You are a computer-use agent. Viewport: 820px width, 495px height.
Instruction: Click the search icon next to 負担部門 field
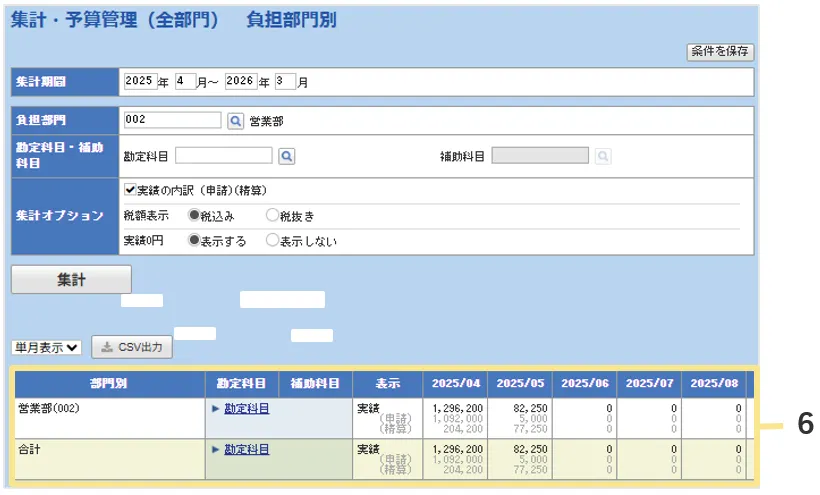click(x=235, y=121)
